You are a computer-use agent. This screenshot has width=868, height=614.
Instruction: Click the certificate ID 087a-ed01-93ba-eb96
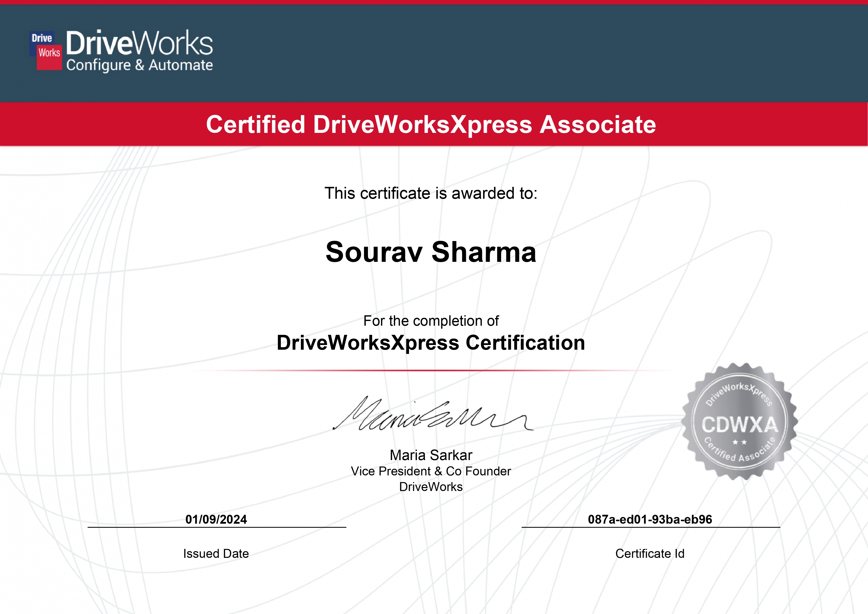(650, 519)
